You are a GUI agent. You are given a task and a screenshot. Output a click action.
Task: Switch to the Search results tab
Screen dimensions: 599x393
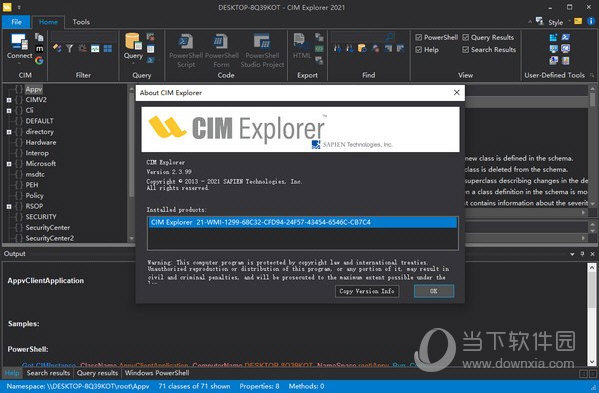pos(48,373)
